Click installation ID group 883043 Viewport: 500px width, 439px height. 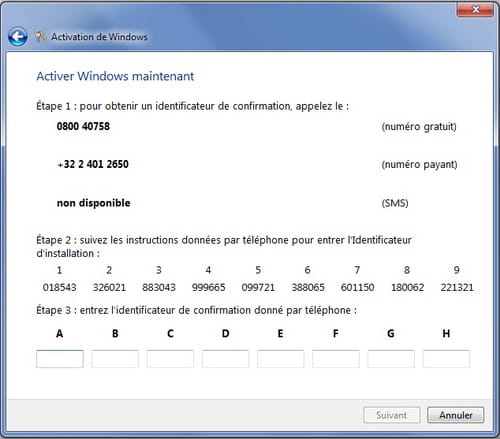[159, 287]
